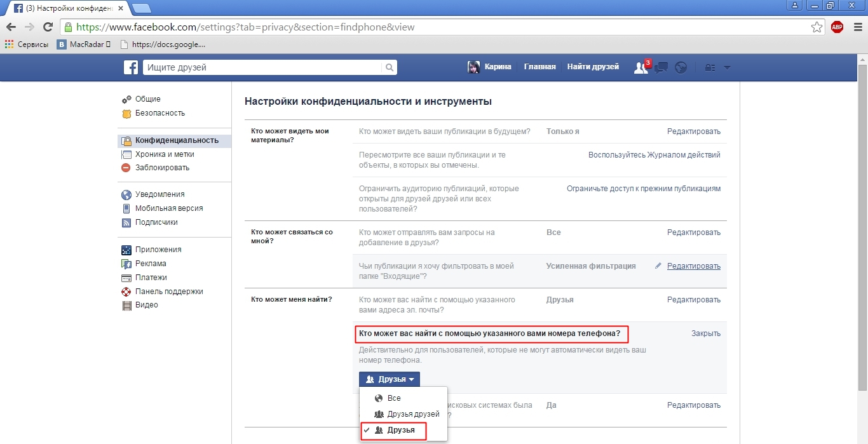The height and width of the screenshot is (444, 868).
Task: Click the Payments card icon
Action: coord(126,278)
